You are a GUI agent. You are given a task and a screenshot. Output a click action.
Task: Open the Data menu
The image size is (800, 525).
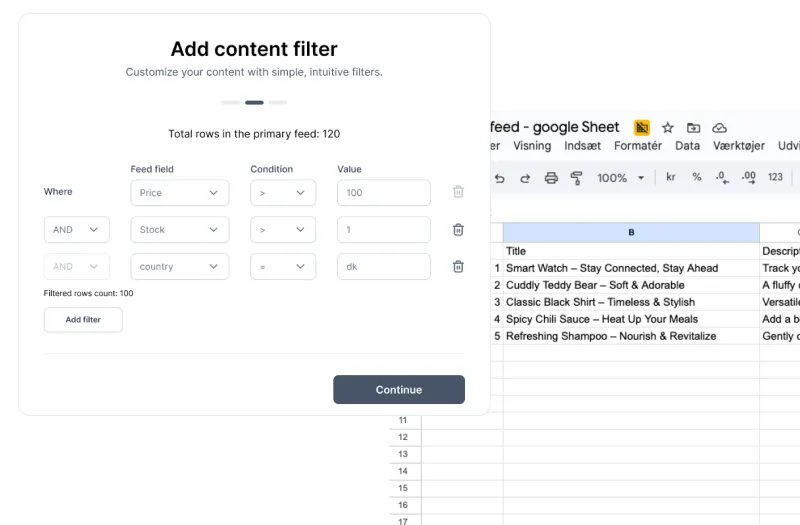(x=687, y=146)
